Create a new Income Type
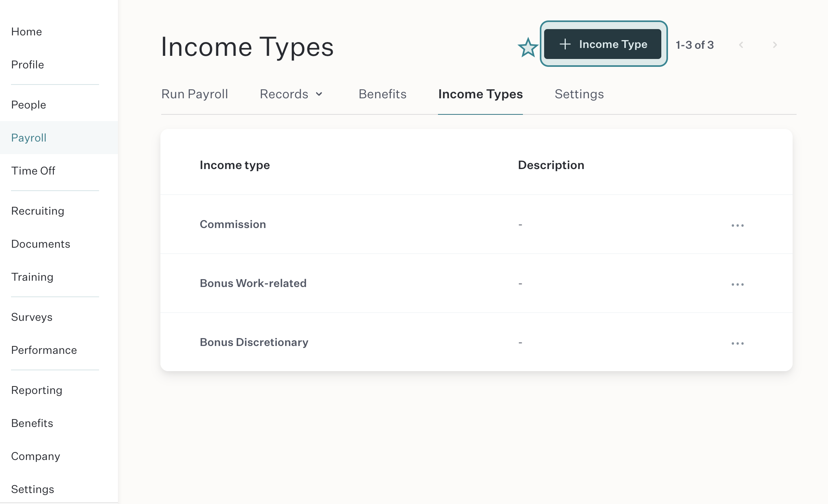The height and width of the screenshot is (504, 828). tap(604, 44)
